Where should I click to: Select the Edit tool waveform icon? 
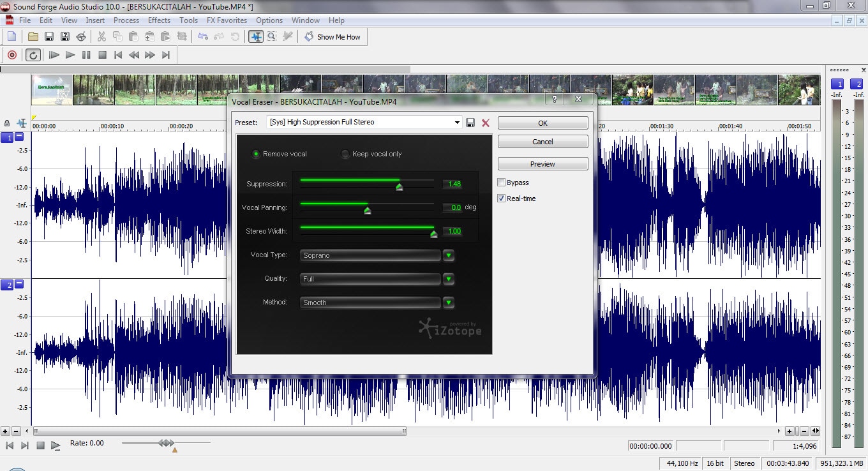coord(256,36)
